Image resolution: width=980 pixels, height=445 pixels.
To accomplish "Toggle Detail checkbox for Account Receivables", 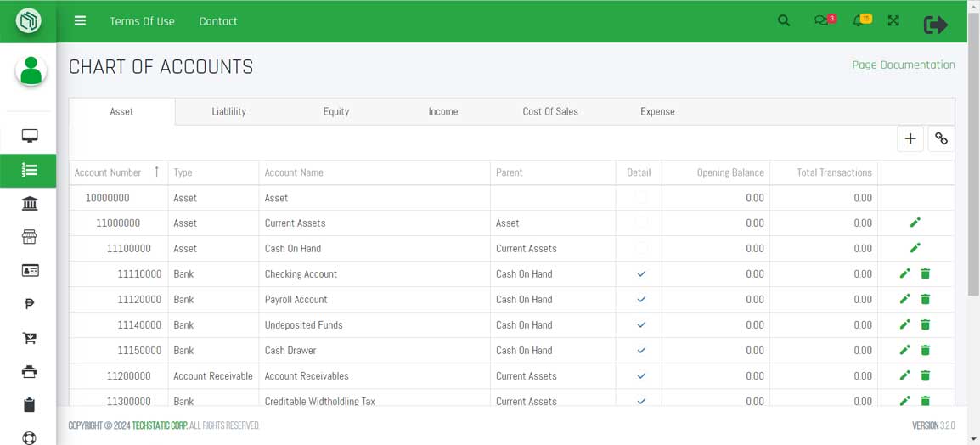I will pyautogui.click(x=641, y=375).
